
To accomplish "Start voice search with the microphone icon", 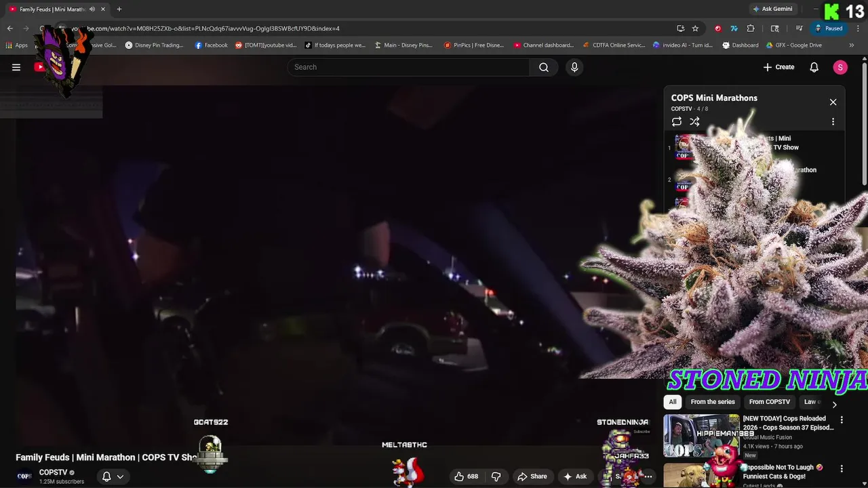I will [574, 67].
